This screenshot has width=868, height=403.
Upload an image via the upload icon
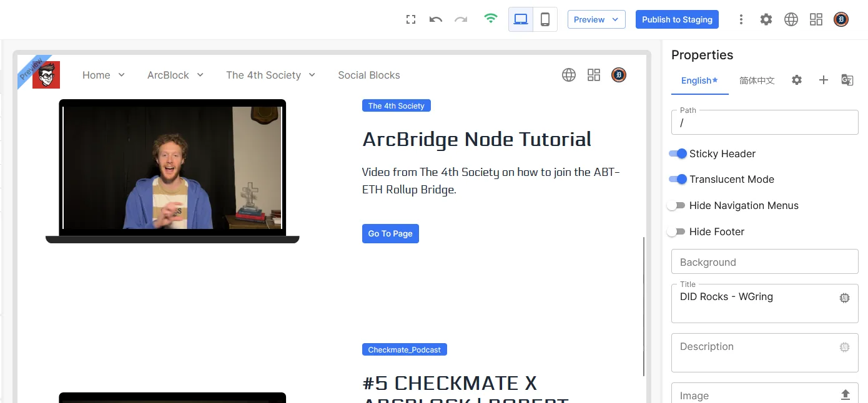[846, 395]
